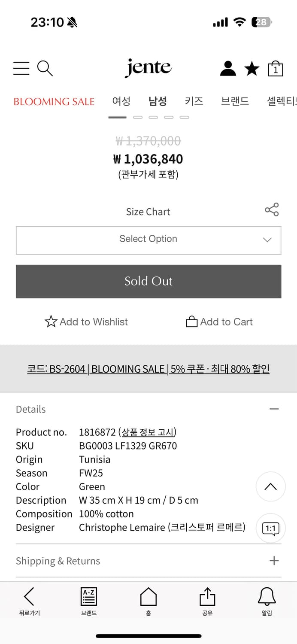Open the shopping cart showing 1 item
297x644 pixels.
275,68
